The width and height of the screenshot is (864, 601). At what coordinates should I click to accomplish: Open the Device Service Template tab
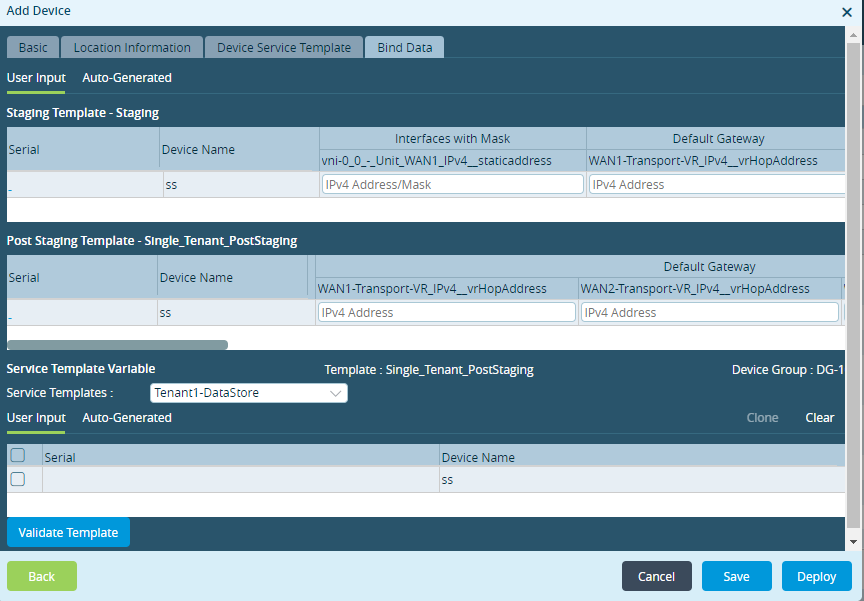pyautogui.click(x=284, y=48)
